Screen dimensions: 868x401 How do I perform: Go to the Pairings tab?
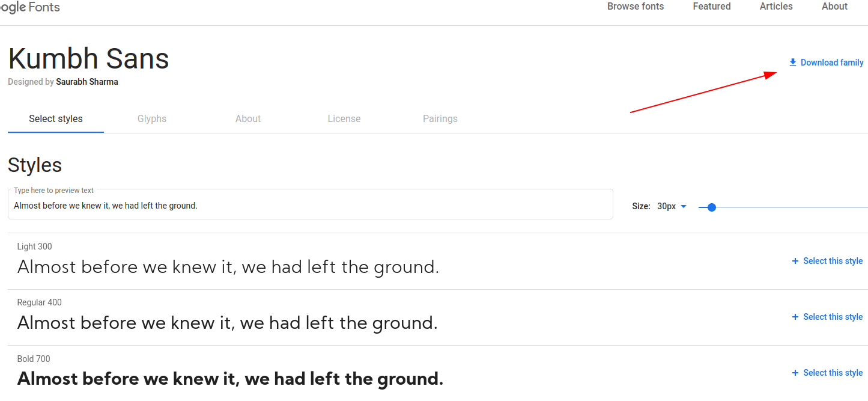pyautogui.click(x=440, y=118)
